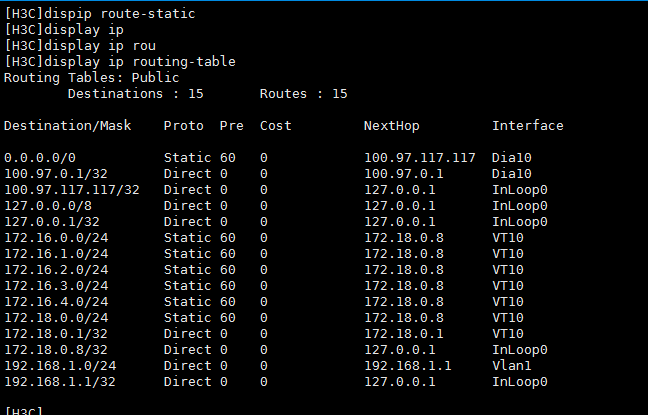Click the 'Routing Tables: Public' text
Screen dimensions: 648x415
tap(92, 78)
